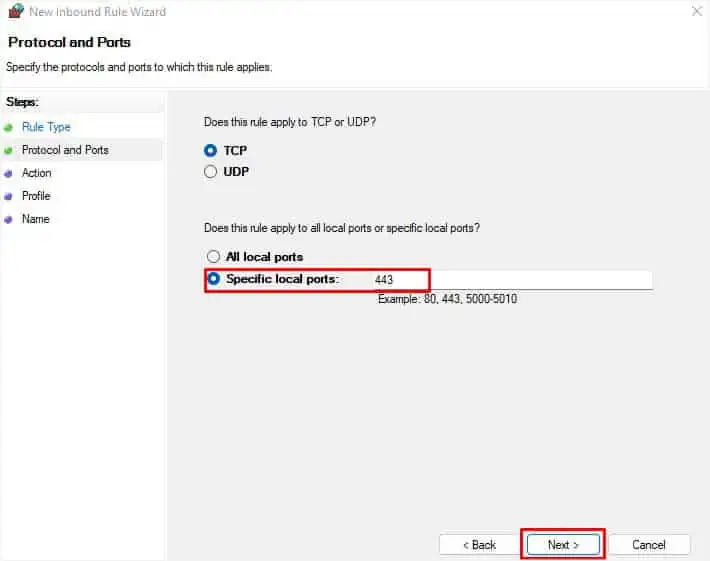Select the TCP radio button
The height and width of the screenshot is (561, 710).
tap(211, 150)
